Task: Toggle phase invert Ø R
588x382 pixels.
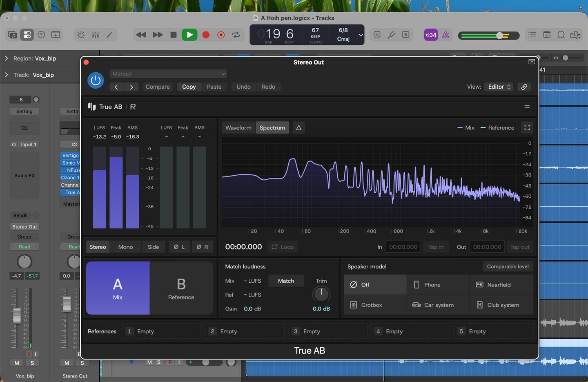Action: [202, 247]
